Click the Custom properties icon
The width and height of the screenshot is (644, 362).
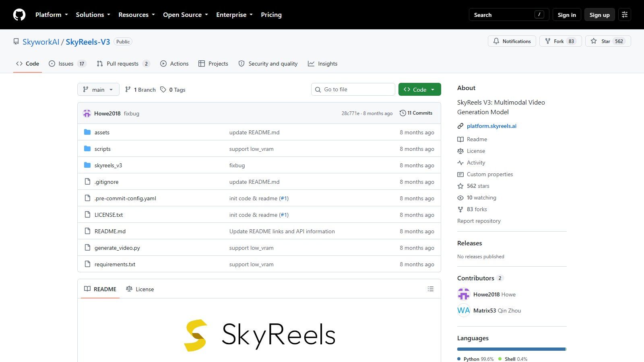point(460,174)
